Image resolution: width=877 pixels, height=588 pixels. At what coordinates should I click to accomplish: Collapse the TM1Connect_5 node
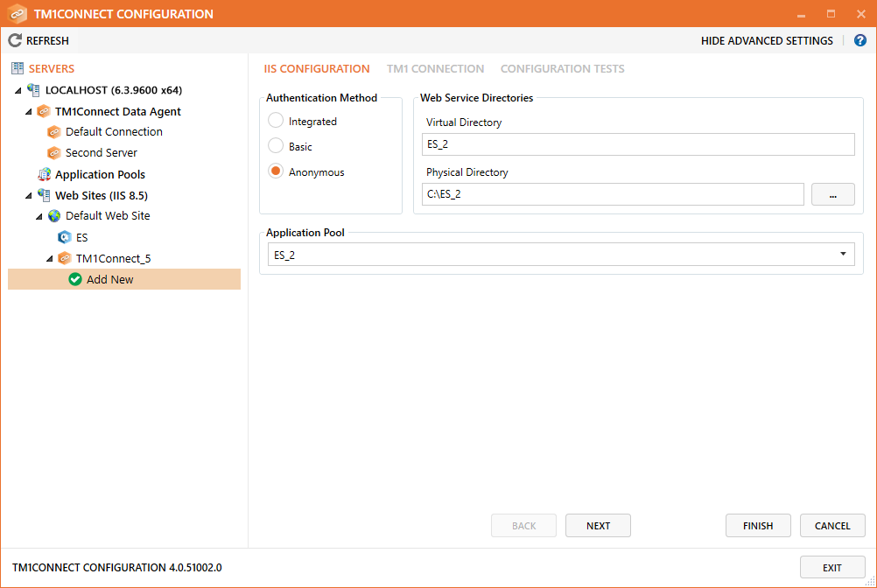(x=50, y=258)
